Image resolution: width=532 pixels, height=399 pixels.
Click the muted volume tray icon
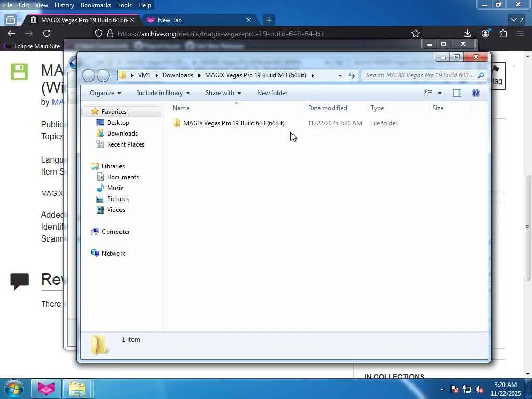click(x=480, y=390)
